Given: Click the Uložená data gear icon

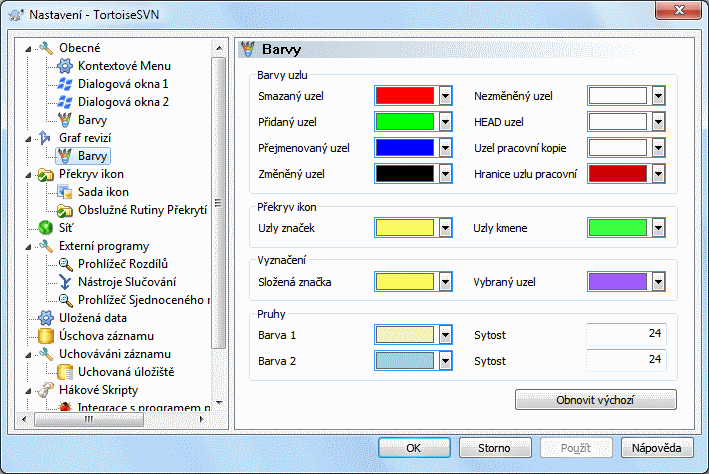Looking at the screenshot, I should [46, 318].
